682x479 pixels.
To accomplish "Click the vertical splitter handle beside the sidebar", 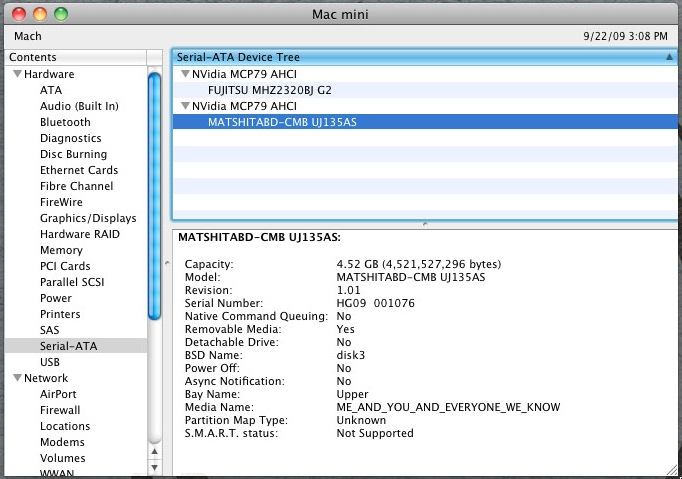I will point(167,263).
